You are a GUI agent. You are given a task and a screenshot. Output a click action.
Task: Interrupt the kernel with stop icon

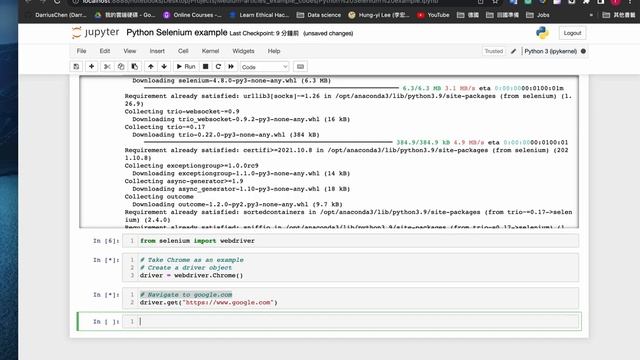click(x=206, y=67)
